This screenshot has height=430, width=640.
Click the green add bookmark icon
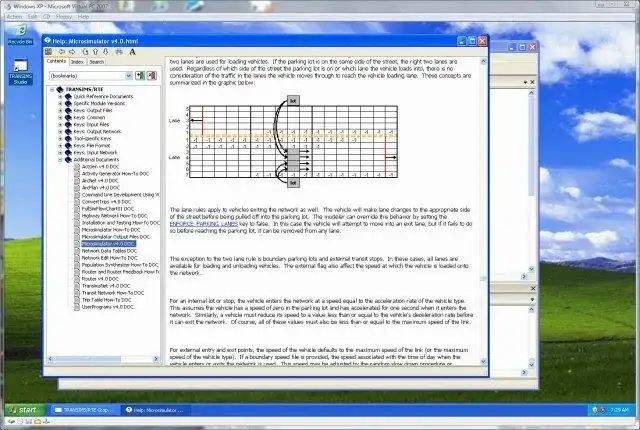(x=140, y=75)
